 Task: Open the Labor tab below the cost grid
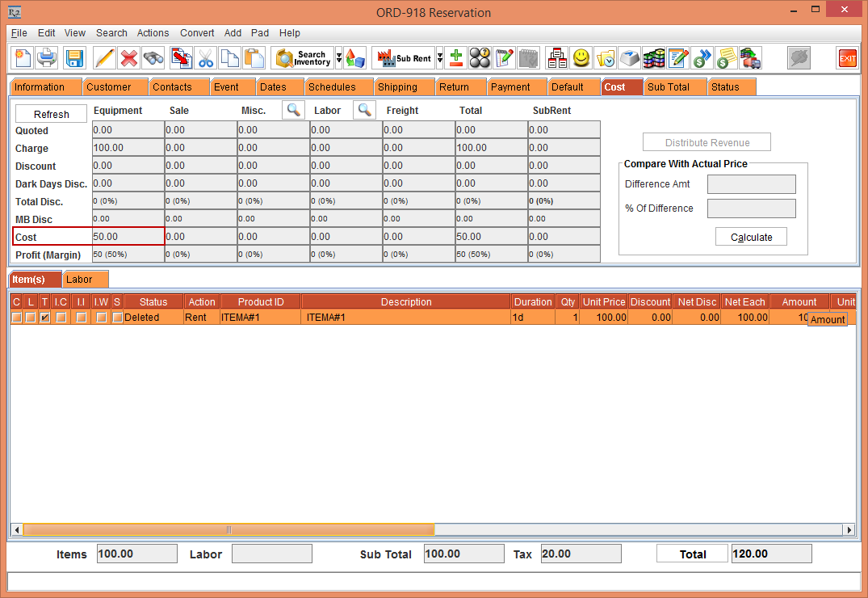[79, 280]
